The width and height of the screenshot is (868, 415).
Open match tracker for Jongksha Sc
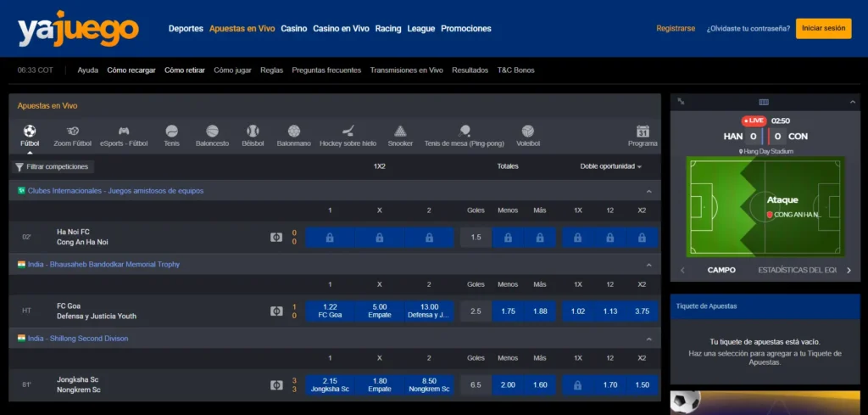(x=275, y=384)
